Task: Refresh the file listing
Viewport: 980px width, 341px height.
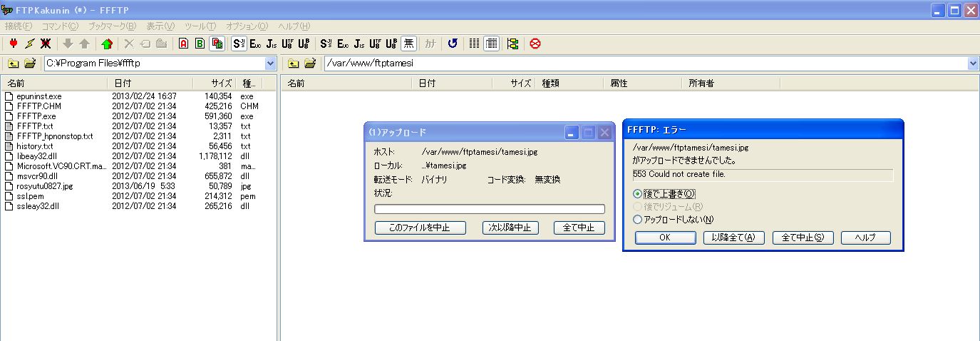Action: (x=453, y=44)
